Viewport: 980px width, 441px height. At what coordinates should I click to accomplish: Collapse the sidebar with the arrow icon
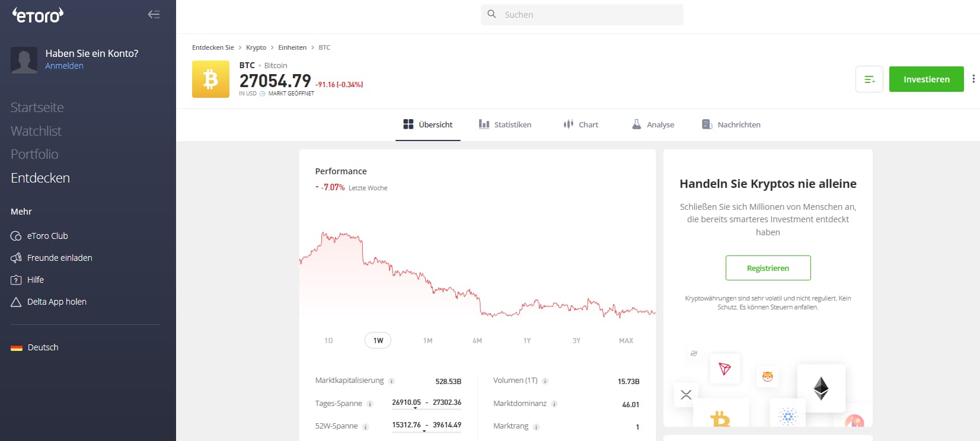tap(154, 14)
